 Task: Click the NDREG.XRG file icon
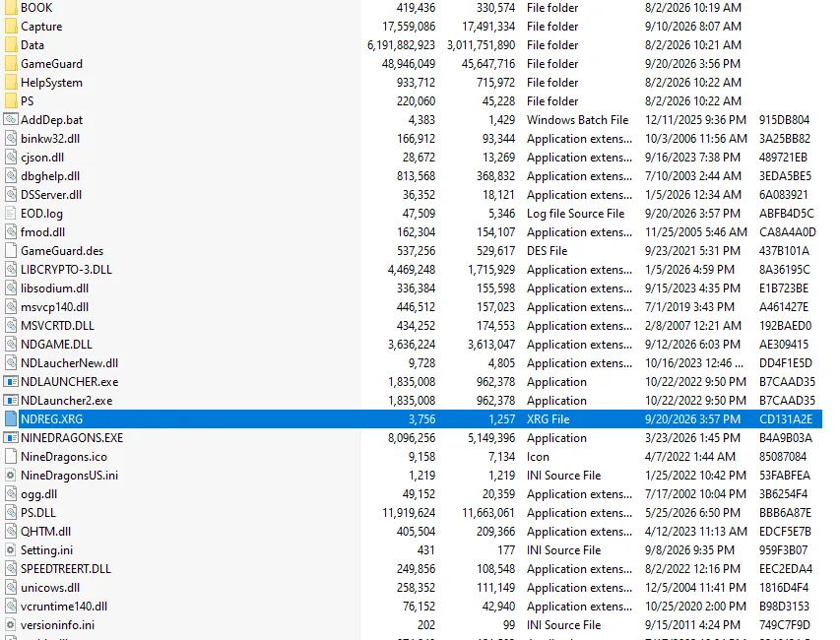point(11,418)
